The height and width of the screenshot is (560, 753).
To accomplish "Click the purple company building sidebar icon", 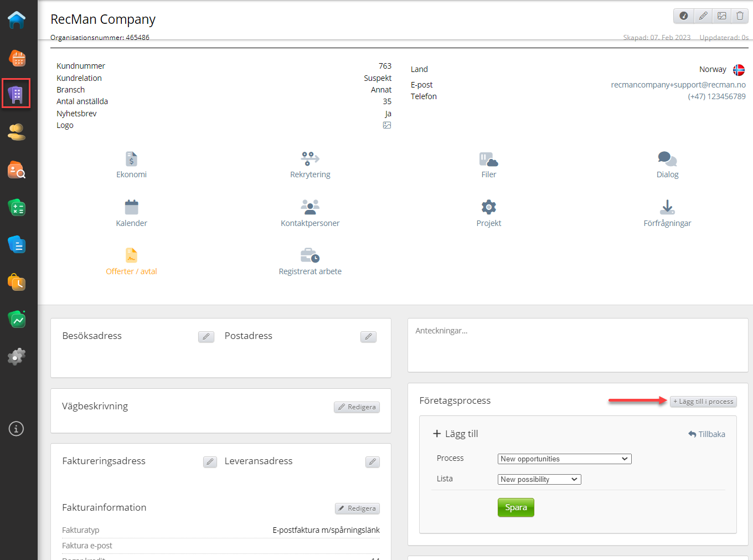I will coord(16,94).
